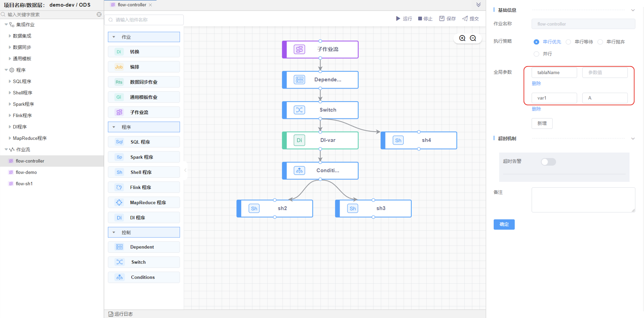
Task: Collapse the 作业 component group
Action: (x=114, y=37)
